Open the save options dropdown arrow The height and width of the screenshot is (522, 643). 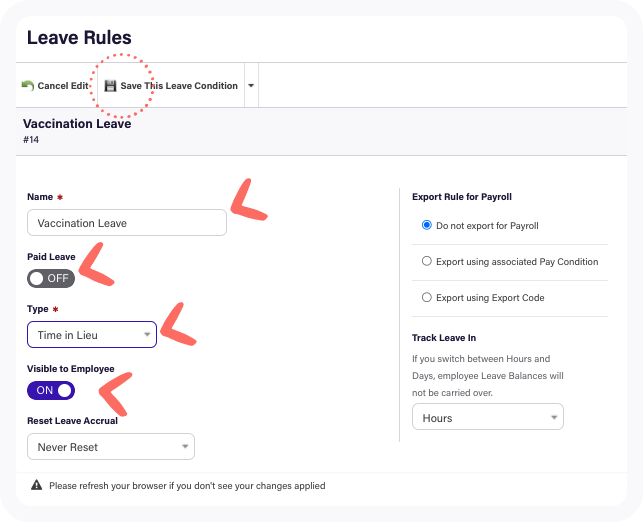(x=251, y=86)
